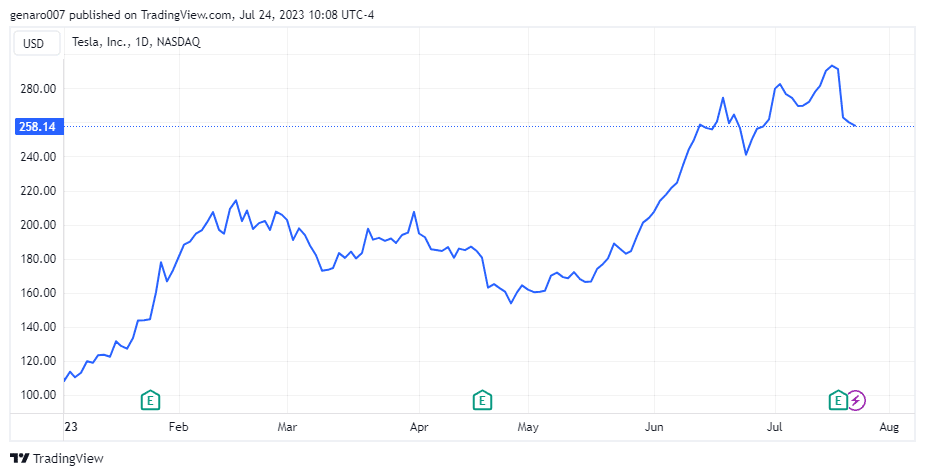Click the 100.00 price axis label
The image size is (925, 476).
click(x=39, y=395)
